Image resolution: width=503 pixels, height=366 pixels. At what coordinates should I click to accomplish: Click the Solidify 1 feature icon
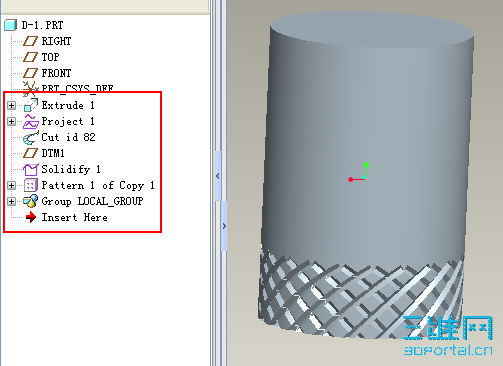tap(31, 169)
